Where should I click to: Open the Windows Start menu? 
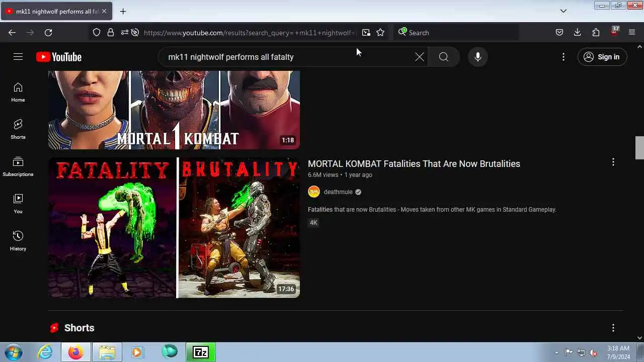click(x=14, y=352)
